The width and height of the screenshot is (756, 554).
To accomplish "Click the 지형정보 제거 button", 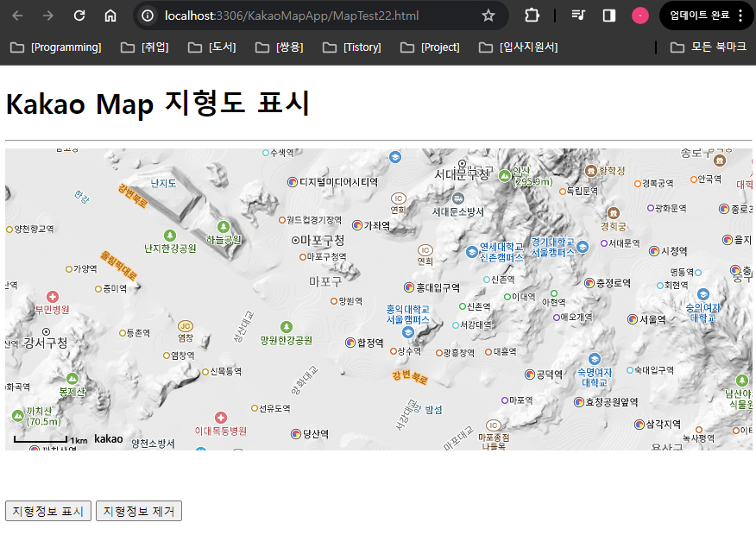I will click(x=139, y=511).
